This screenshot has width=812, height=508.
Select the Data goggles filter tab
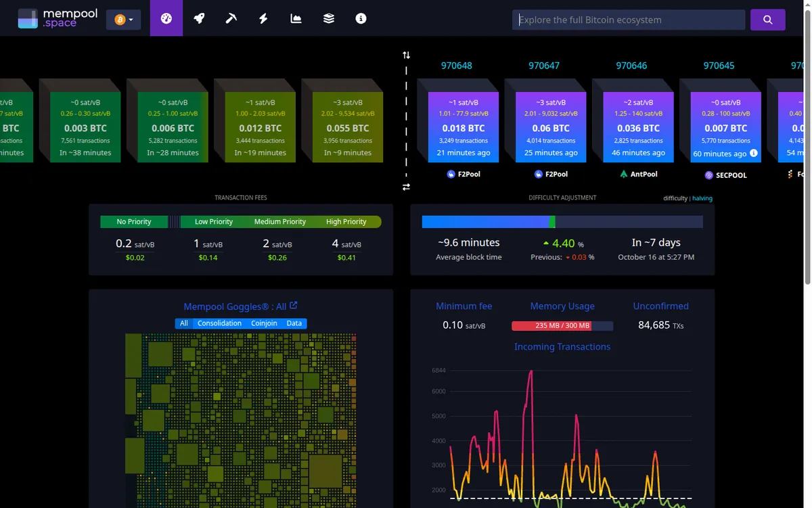tap(294, 323)
